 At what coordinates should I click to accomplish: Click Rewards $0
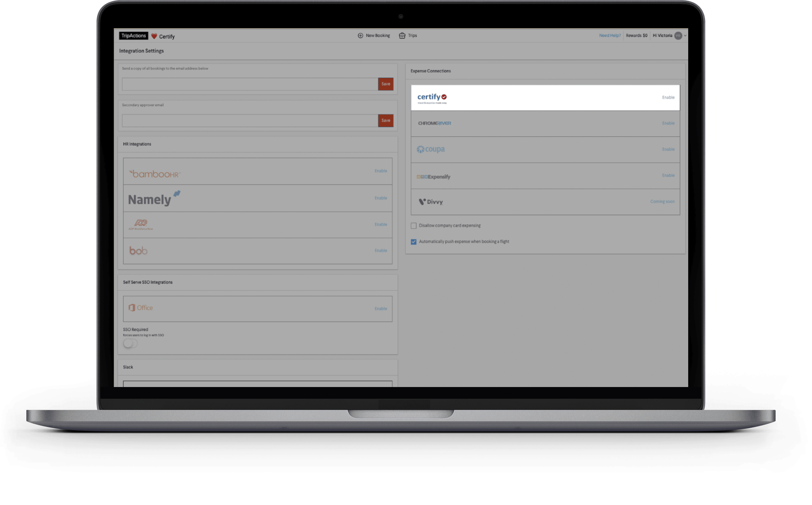coord(637,36)
